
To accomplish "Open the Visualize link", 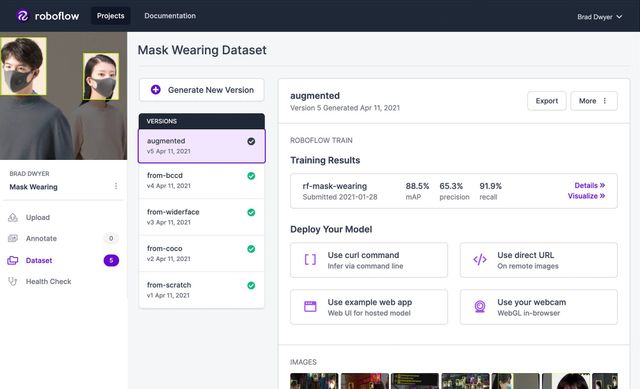I will pos(586,196).
